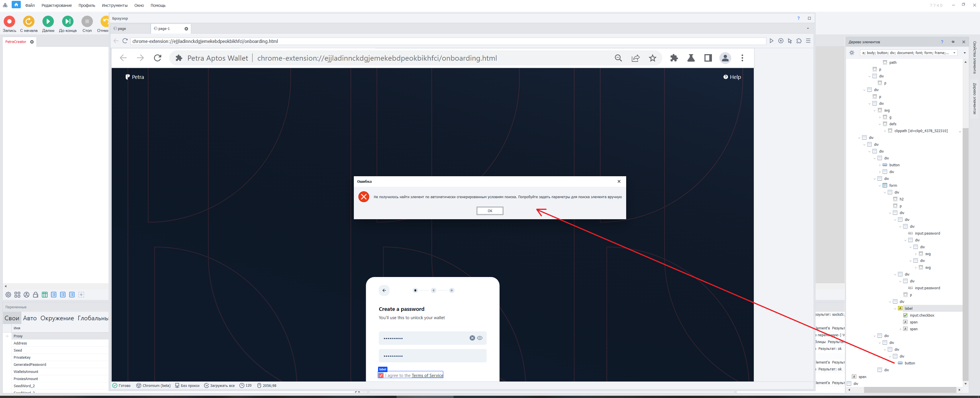Reload page using browser refresh icon
Image resolution: width=980 pixels, height=398 pixels.
pos(158,58)
